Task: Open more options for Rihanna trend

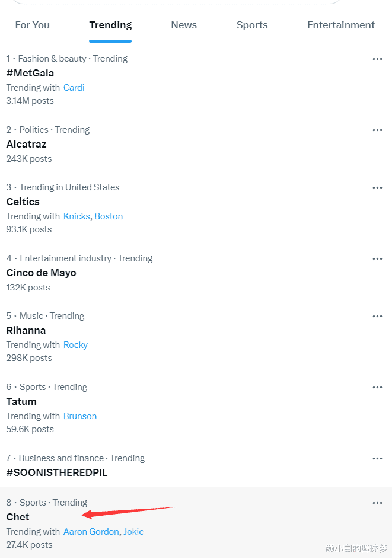Action: coord(377,316)
